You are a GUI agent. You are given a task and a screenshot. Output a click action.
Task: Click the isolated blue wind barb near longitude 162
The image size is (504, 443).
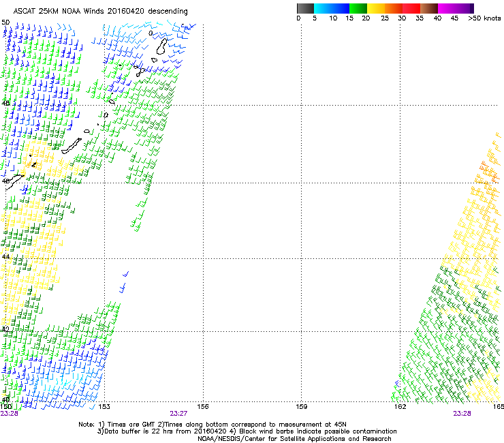[397, 384]
